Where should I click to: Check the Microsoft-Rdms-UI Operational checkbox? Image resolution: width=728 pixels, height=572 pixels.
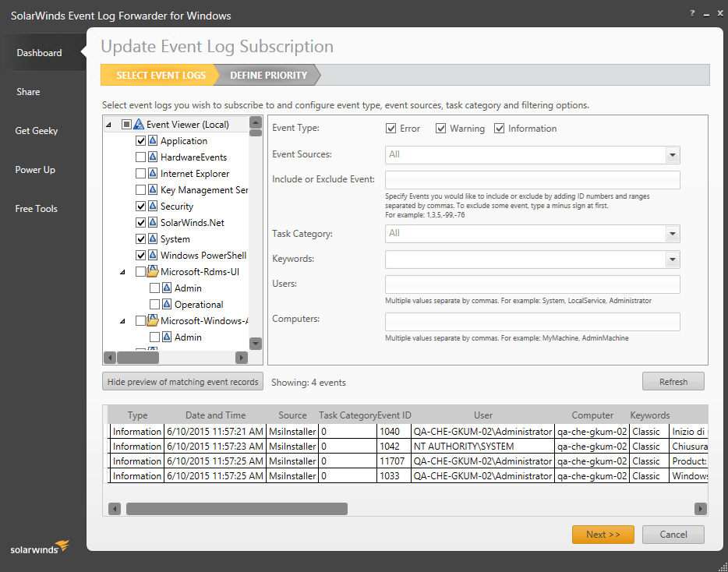154,305
